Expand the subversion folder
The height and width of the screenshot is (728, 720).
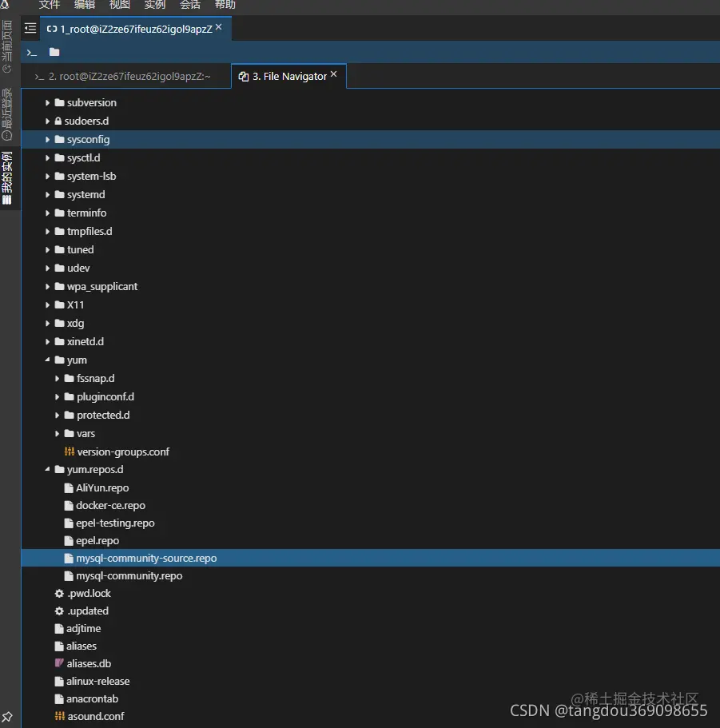pyautogui.click(x=47, y=102)
